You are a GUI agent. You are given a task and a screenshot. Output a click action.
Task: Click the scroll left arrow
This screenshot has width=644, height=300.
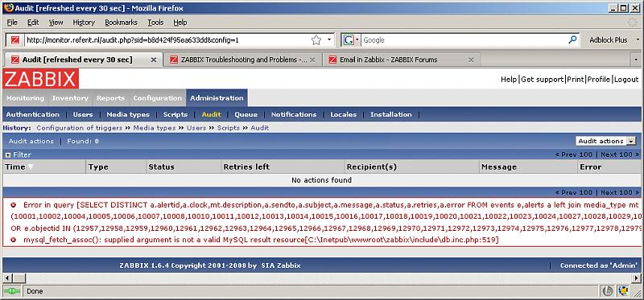click(6, 278)
